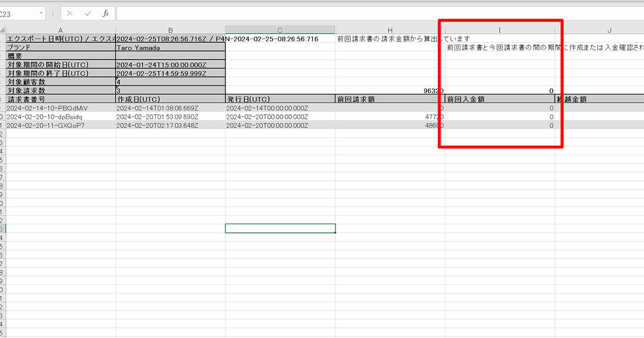Select the 対象請求数 label cell

click(x=61, y=91)
